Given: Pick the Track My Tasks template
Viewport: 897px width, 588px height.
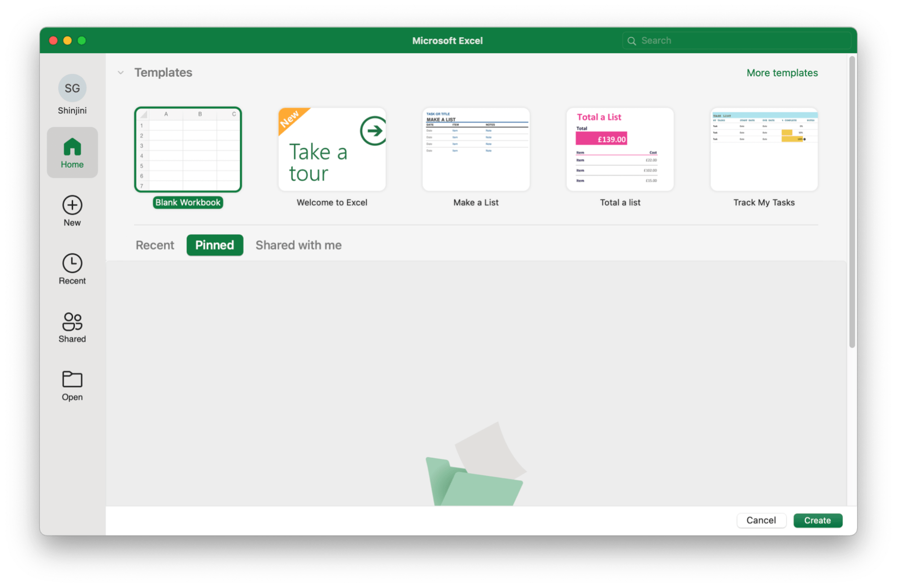Looking at the screenshot, I should (x=764, y=150).
